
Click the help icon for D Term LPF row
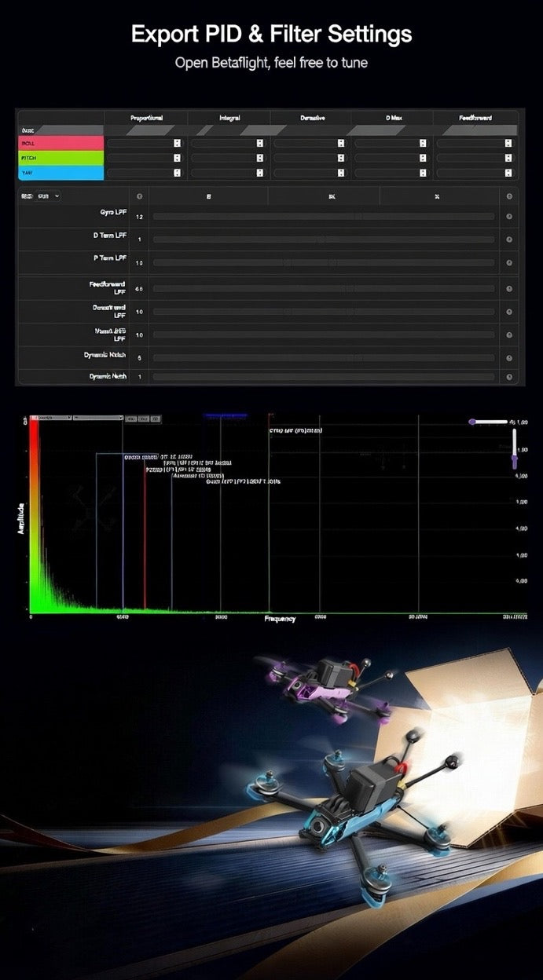509,239
